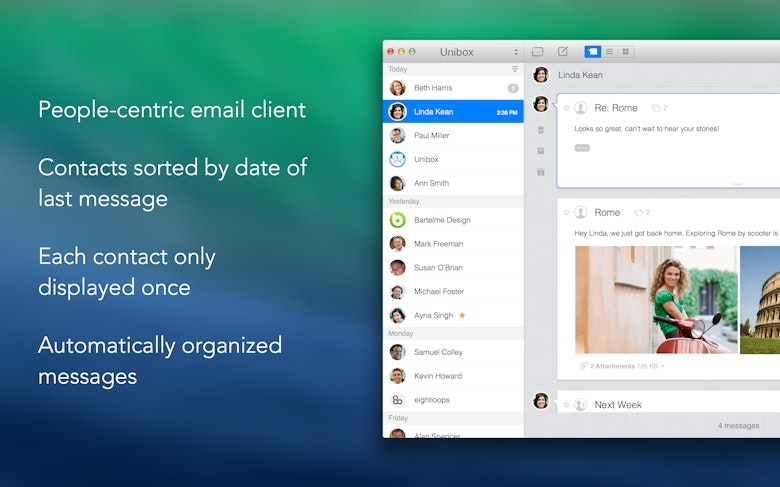Screen dimensions: 780x487
Task: Click the filter icon next to Today header
Action: (x=515, y=69)
